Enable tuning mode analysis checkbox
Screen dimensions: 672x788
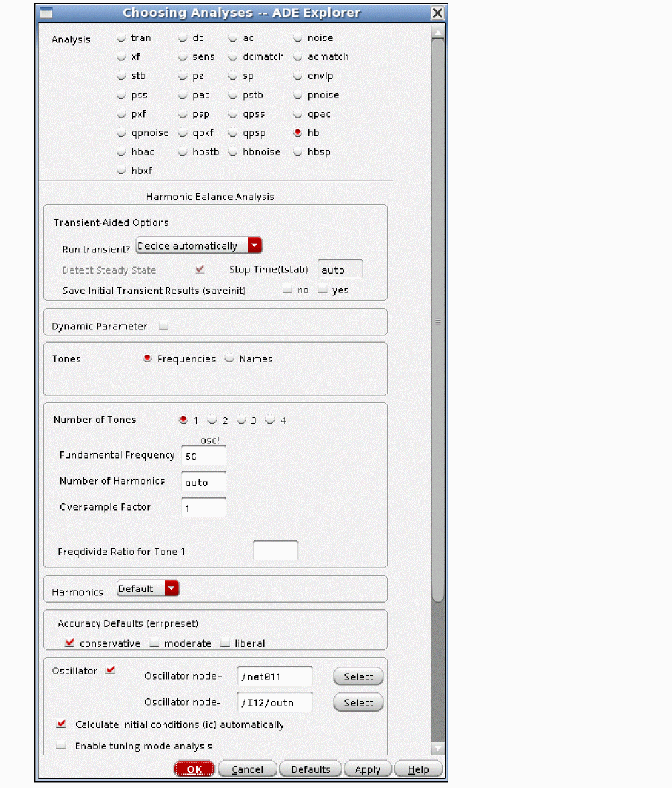pos(62,746)
